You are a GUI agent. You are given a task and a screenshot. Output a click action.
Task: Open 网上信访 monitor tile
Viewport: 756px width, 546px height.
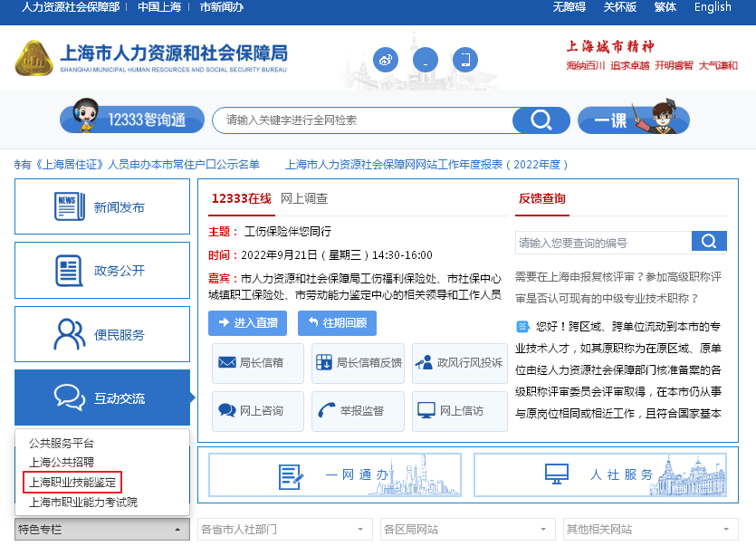459,411
